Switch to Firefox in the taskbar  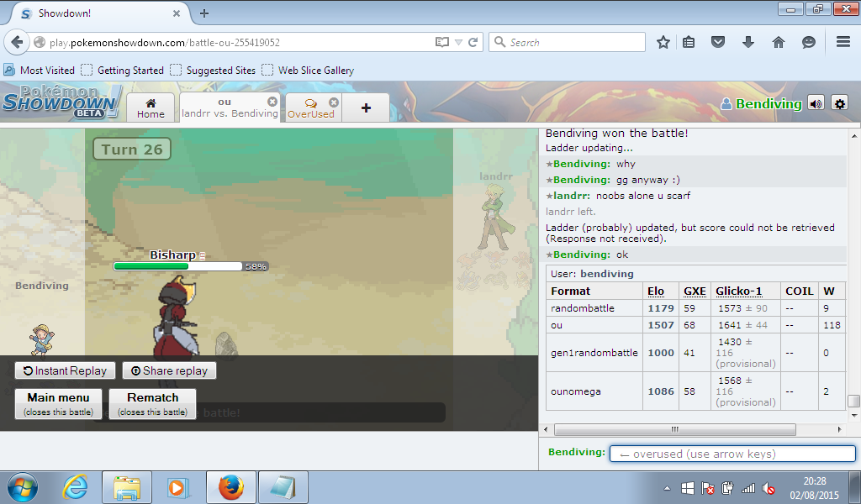click(230, 487)
